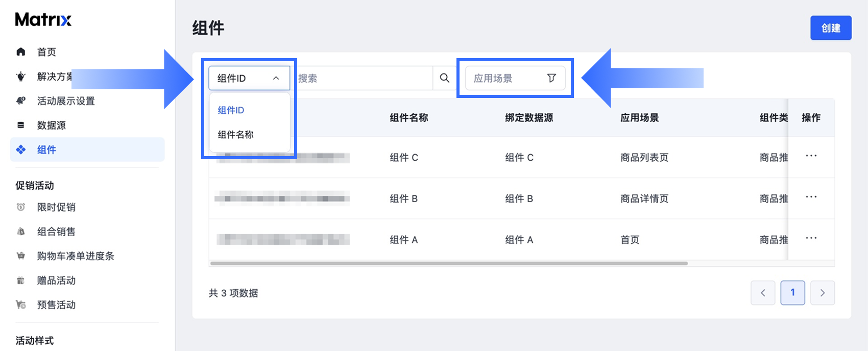
Task: Open the 应用场景 filter dropdown
Action: tap(515, 78)
